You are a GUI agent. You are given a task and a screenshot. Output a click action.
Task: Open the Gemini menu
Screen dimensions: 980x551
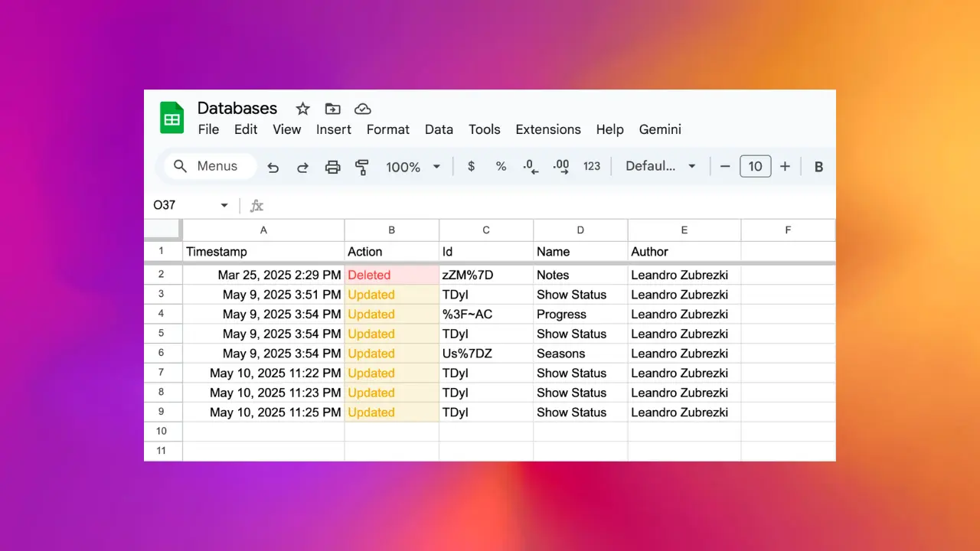pyautogui.click(x=659, y=129)
